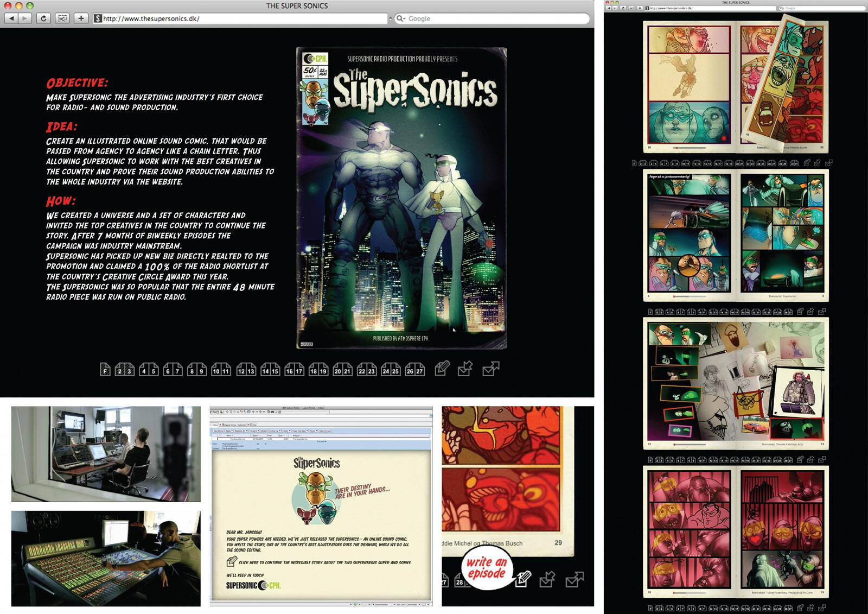
Task: Open studio photo of two men at mixing desk
Action: tap(106, 454)
